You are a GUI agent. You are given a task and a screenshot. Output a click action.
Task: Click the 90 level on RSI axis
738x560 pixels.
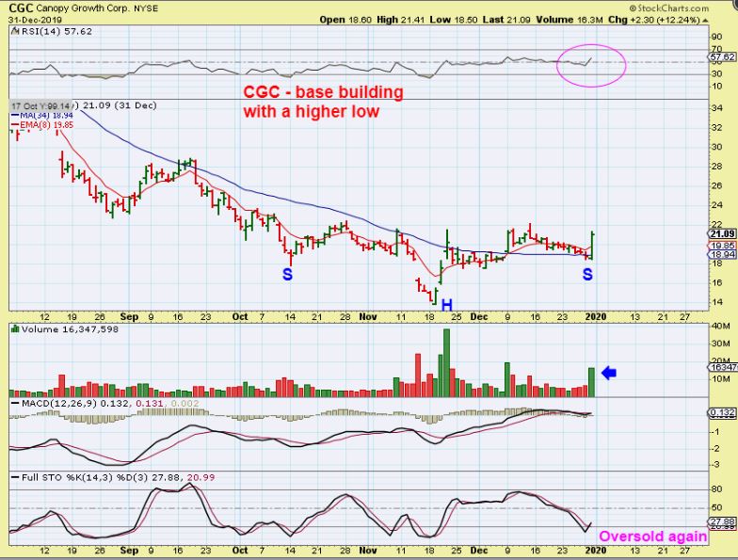pyautogui.click(x=717, y=37)
